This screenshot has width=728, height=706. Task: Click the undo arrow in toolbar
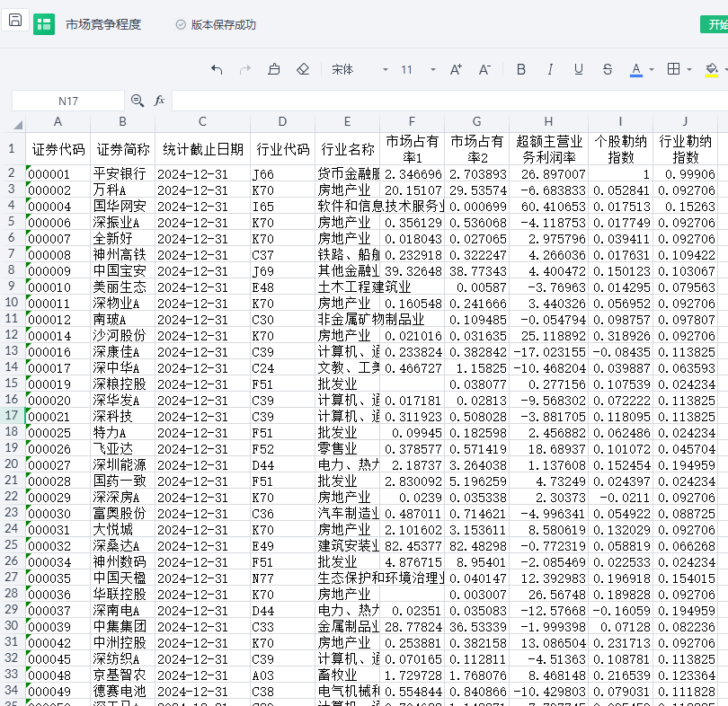[x=217, y=69]
